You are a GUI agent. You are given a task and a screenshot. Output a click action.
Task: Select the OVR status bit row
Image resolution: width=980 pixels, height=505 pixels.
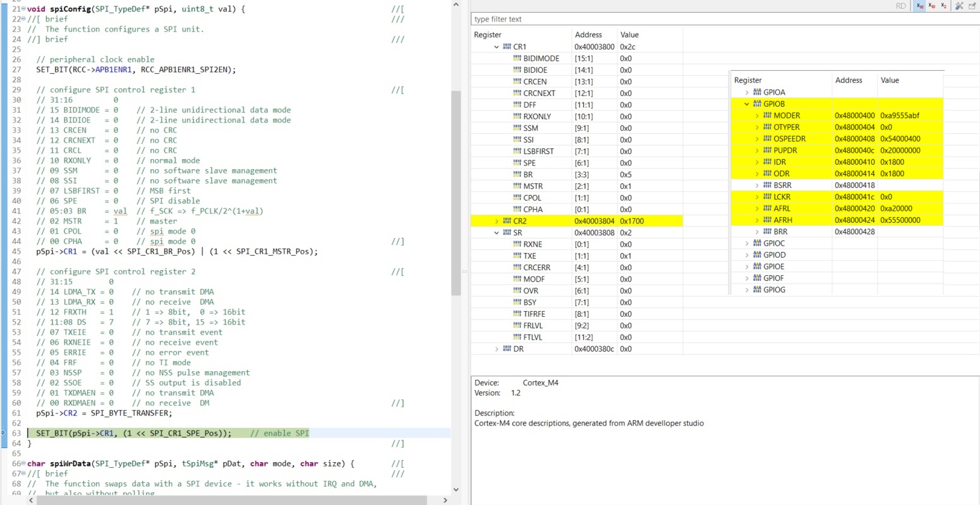point(576,291)
